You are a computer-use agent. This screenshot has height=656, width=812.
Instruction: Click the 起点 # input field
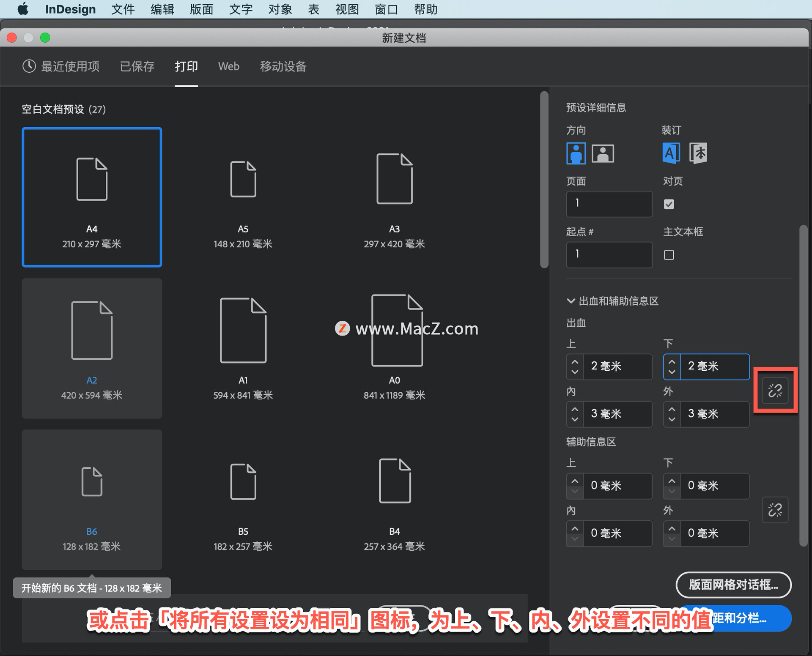(609, 254)
